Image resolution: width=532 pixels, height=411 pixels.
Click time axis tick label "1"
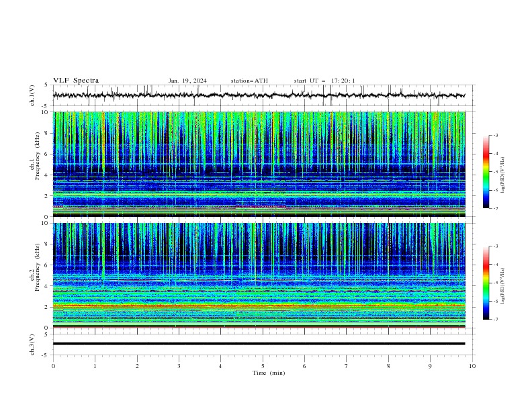coord(95,366)
